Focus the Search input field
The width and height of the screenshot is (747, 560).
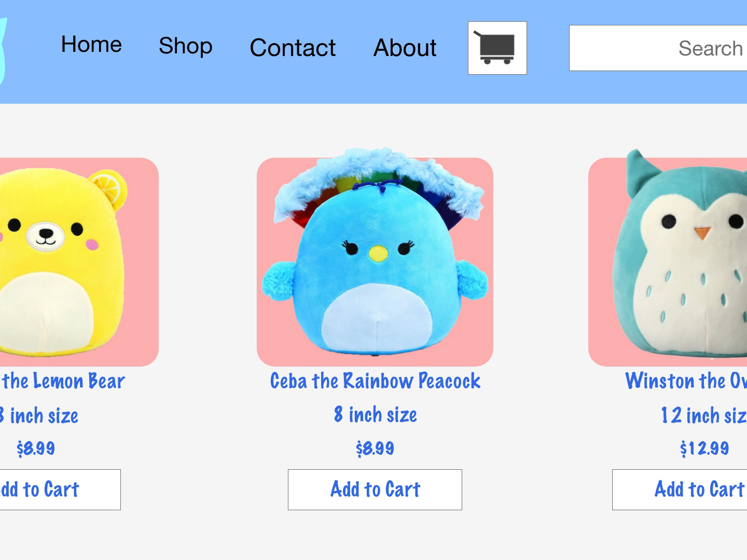pos(658,48)
